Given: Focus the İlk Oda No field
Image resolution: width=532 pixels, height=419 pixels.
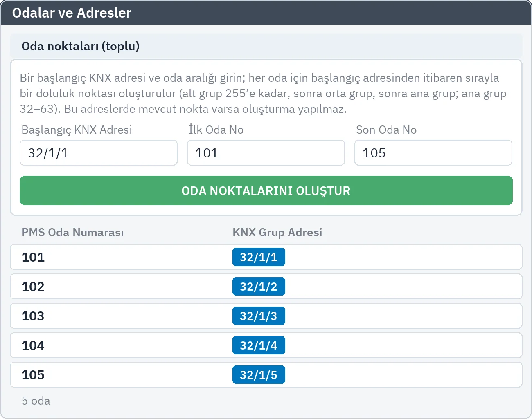Looking at the screenshot, I should [x=266, y=153].
